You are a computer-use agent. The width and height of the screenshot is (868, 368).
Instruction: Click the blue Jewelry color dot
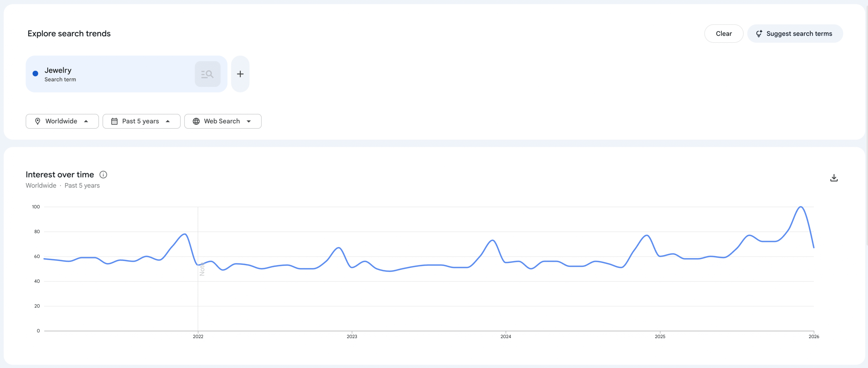[35, 74]
